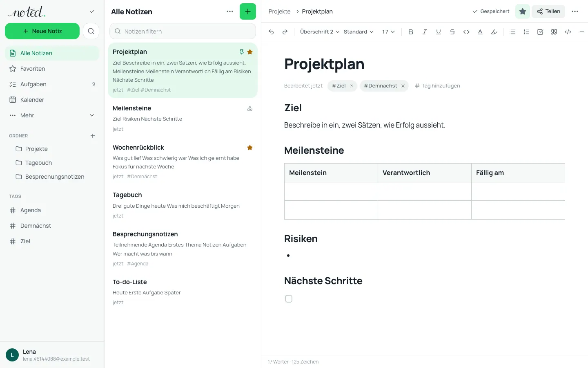Underline the selected text
This screenshot has width=588, height=368.
coord(439,32)
